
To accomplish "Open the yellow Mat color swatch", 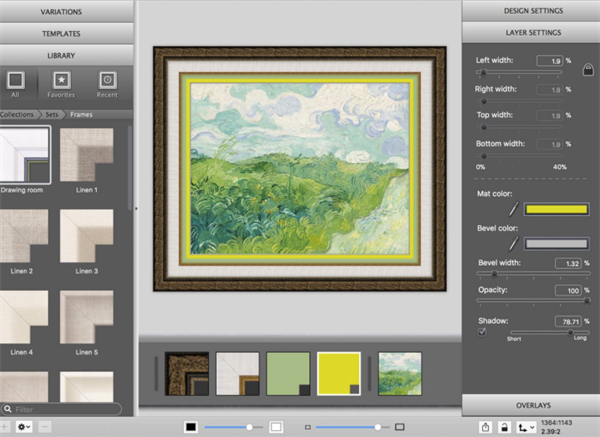I will coord(557,209).
